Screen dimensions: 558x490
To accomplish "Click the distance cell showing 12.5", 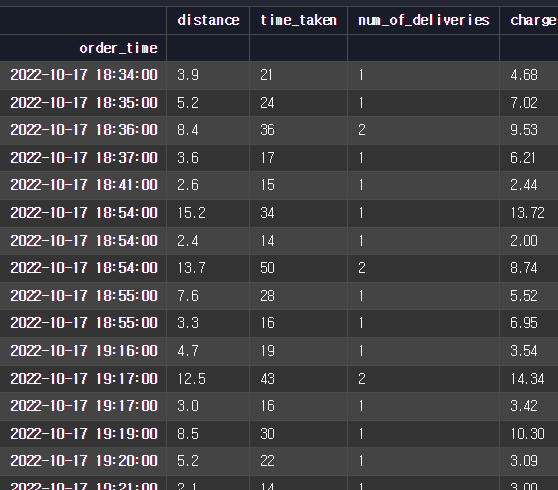I will coord(208,379).
